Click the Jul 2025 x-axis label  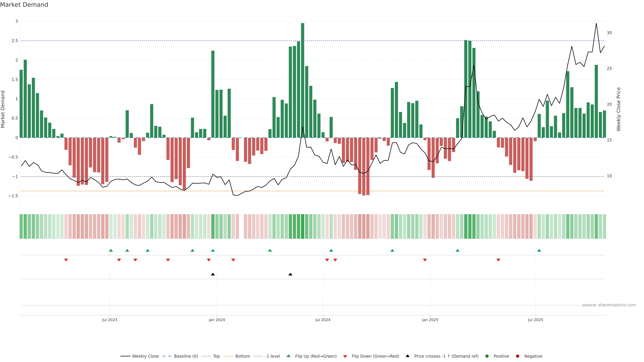pyautogui.click(x=535, y=320)
